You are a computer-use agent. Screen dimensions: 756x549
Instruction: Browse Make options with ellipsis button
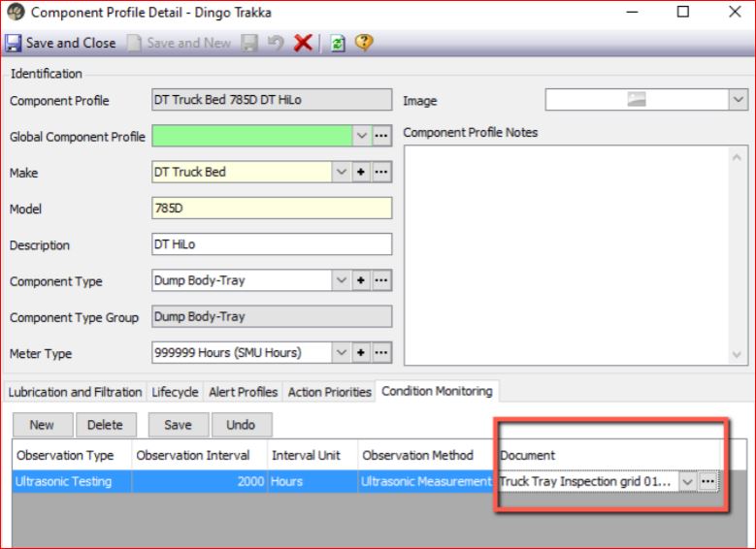pyautogui.click(x=381, y=173)
